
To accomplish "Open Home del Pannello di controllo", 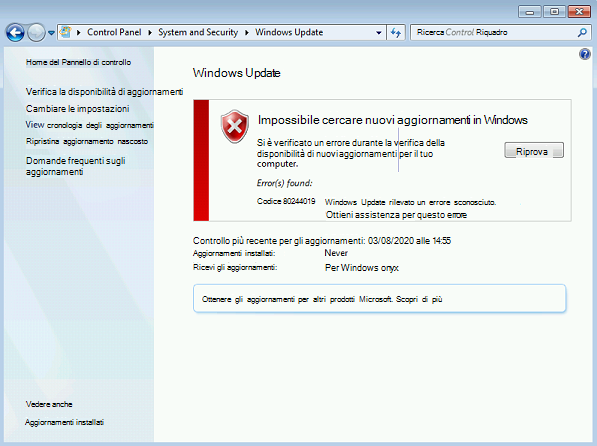I will pyautogui.click(x=78, y=62).
